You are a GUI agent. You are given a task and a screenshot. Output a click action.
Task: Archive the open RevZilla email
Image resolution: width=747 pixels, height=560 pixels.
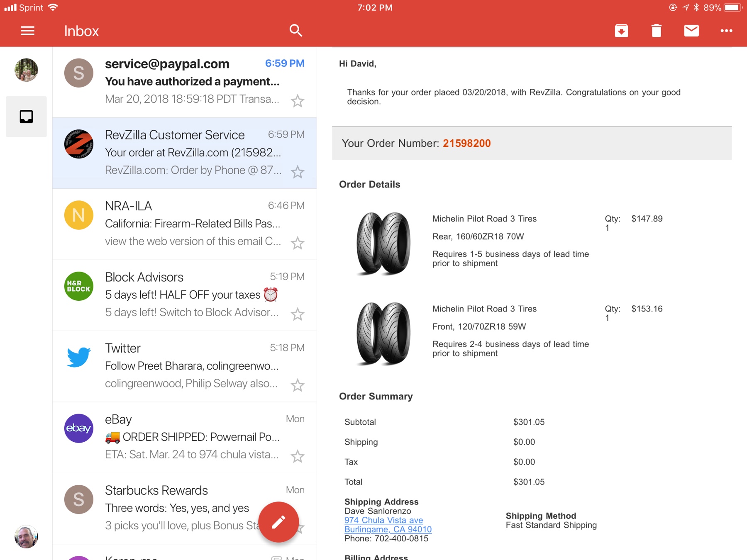point(621,31)
